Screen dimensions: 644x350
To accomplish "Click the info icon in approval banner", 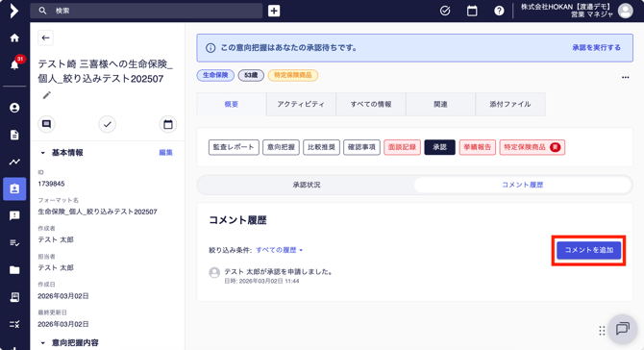I will [x=211, y=48].
